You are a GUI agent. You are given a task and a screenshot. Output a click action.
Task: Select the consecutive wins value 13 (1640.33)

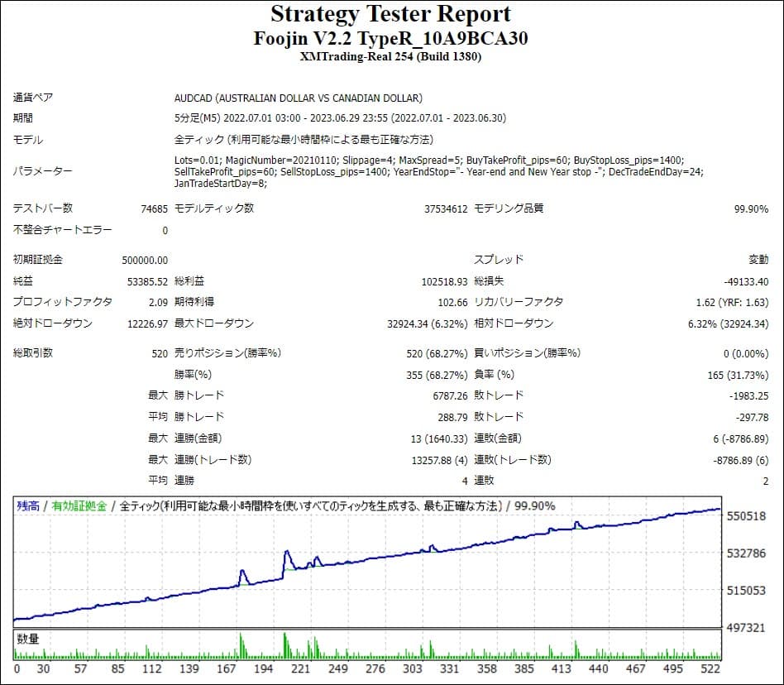[x=439, y=438]
